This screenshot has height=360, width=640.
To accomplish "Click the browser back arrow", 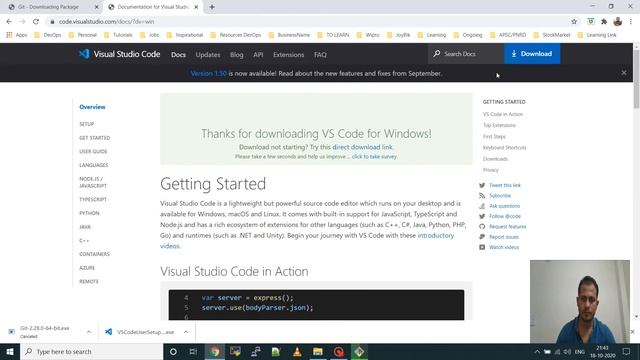I will 9,22.
